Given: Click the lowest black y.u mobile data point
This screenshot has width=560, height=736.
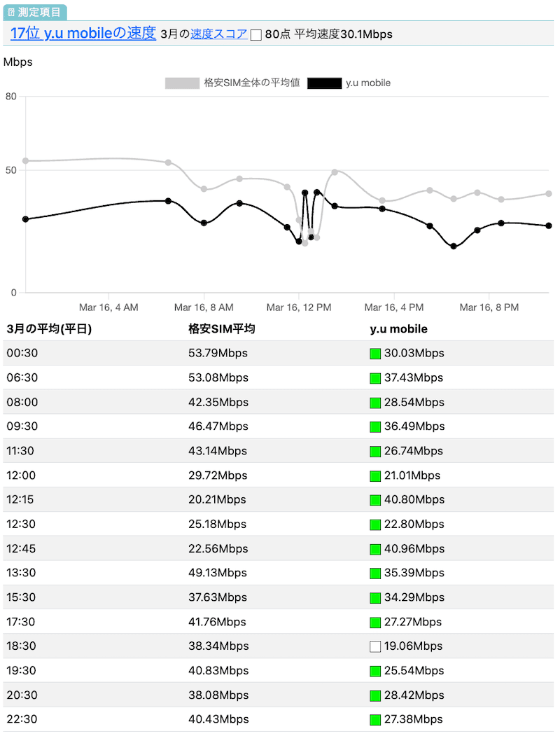Looking at the screenshot, I should [x=454, y=247].
